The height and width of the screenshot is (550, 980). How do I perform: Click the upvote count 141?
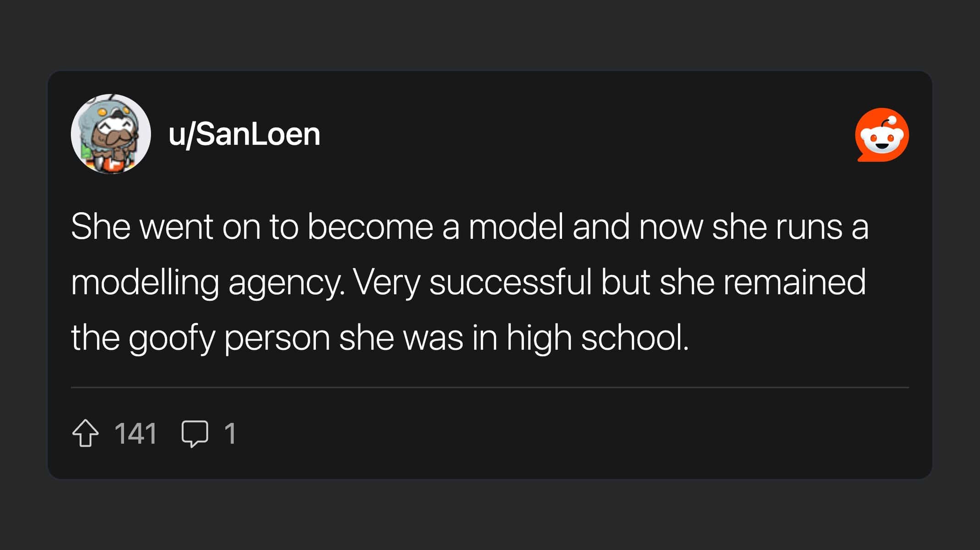point(136,433)
